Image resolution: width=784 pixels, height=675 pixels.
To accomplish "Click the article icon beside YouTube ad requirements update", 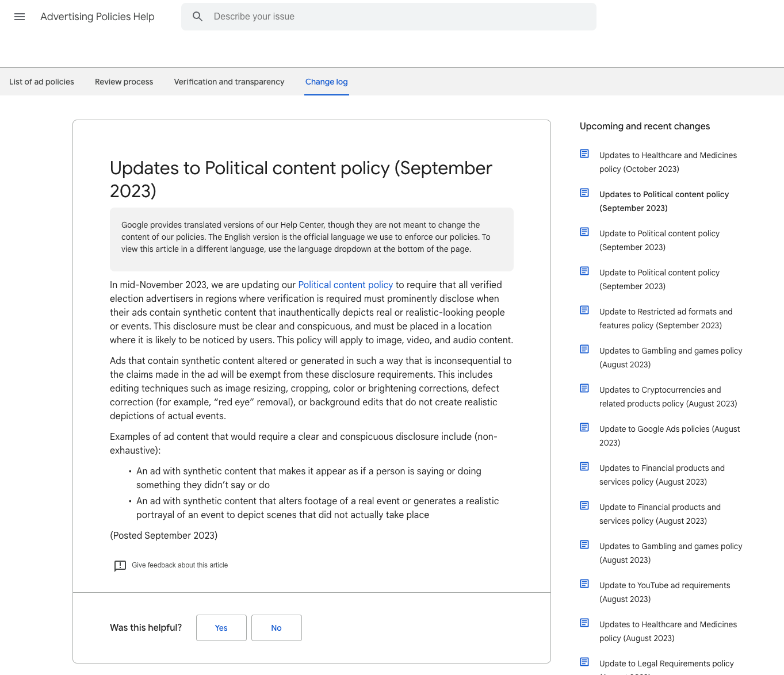I will point(584,584).
